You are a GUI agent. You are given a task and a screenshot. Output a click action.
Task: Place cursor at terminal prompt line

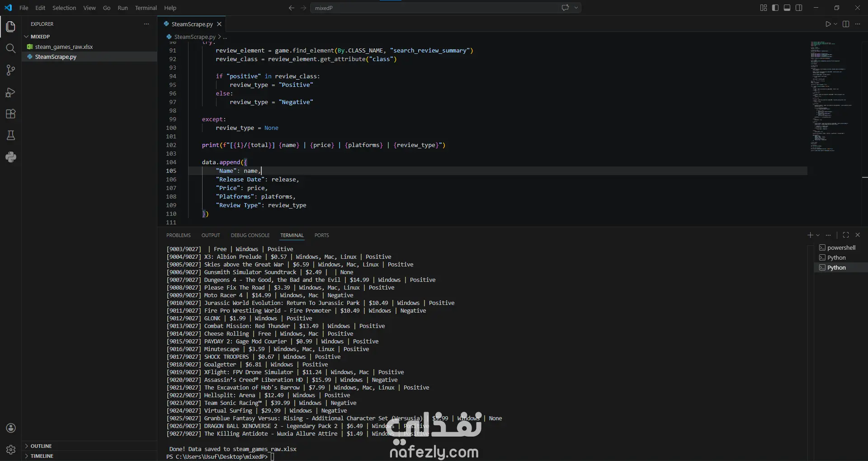point(273,457)
